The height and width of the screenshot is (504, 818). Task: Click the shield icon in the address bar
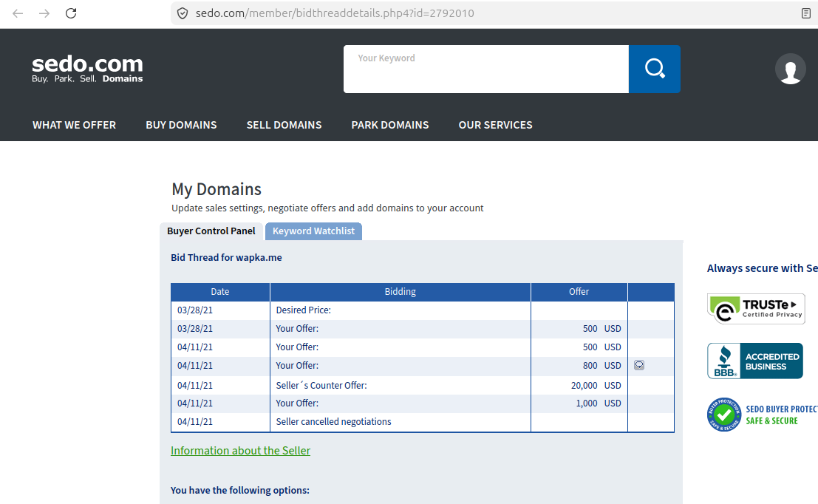(x=183, y=13)
